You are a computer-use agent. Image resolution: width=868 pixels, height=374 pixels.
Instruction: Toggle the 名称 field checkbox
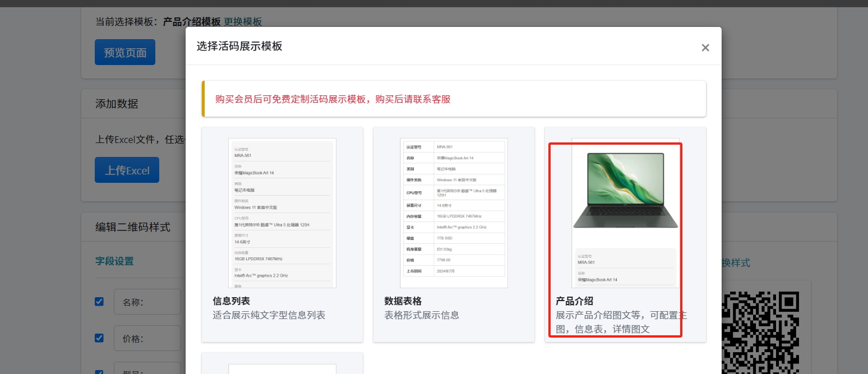pos(99,302)
